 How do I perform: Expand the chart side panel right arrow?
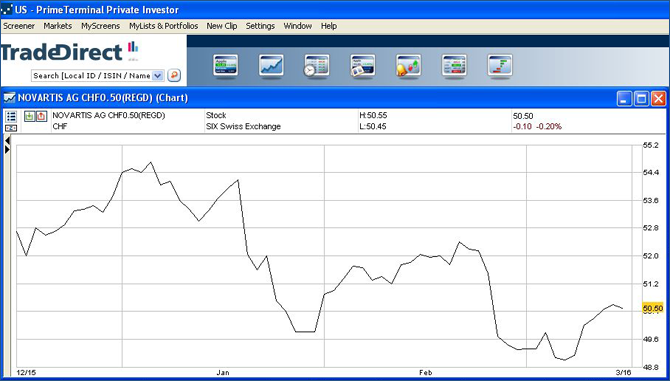tap(7, 149)
